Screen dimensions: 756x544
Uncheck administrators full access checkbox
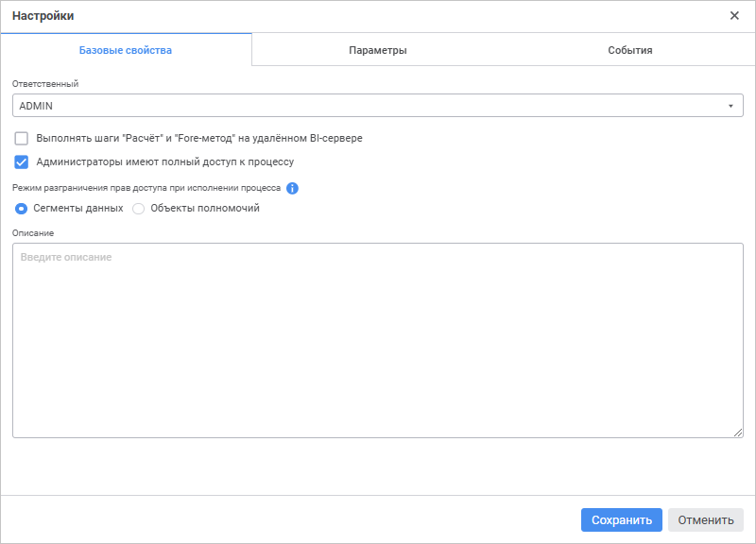tap(22, 161)
